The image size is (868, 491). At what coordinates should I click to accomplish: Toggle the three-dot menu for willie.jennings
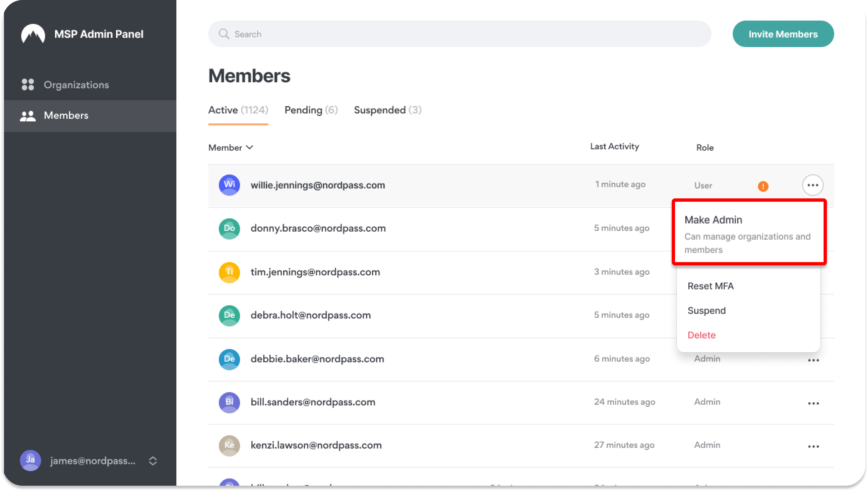point(813,185)
